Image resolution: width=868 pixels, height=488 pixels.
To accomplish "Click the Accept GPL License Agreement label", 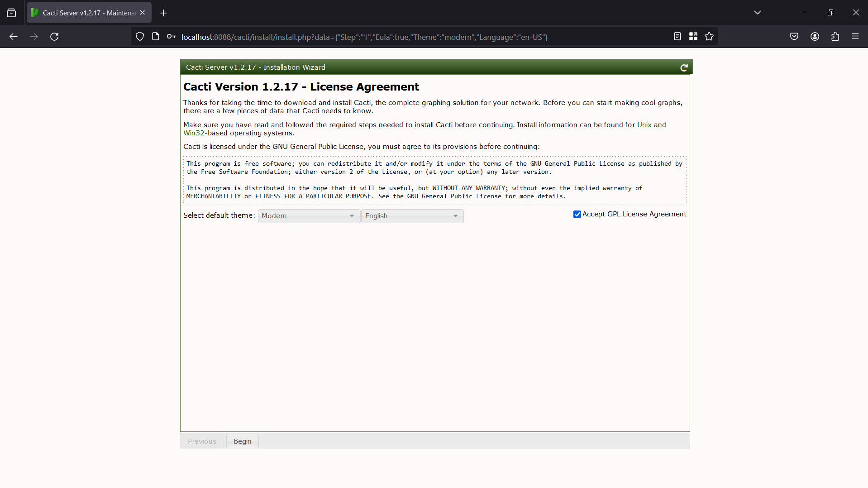I will pyautogui.click(x=634, y=214).
